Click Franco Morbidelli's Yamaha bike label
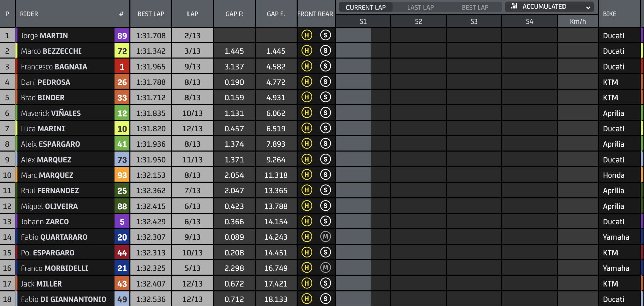The image size is (644, 306). click(616, 268)
